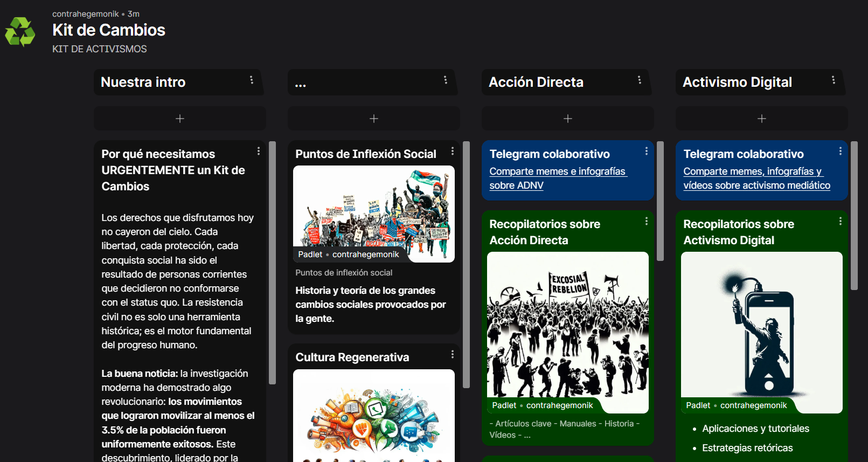Open menu for Cultura Regenerativa post

pyautogui.click(x=453, y=355)
